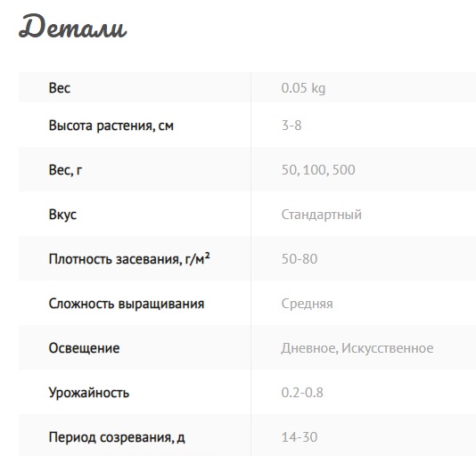Click the Средняя value
476x456 pixels.
[307, 304]
